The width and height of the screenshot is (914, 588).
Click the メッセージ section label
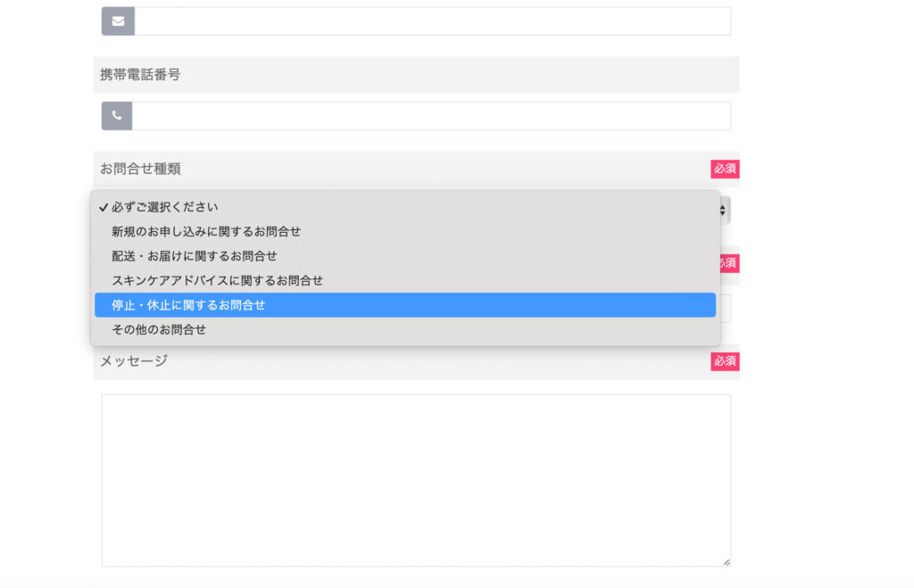tap(134, 361)
